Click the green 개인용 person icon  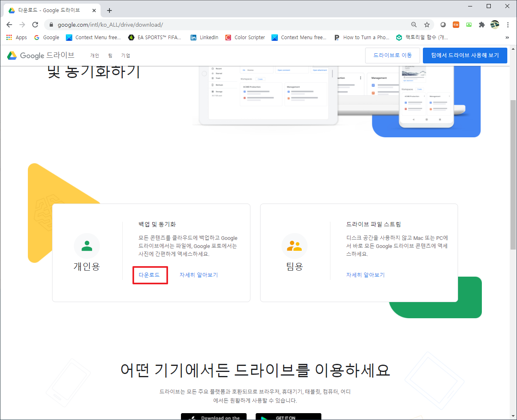(x=87, y=246)
